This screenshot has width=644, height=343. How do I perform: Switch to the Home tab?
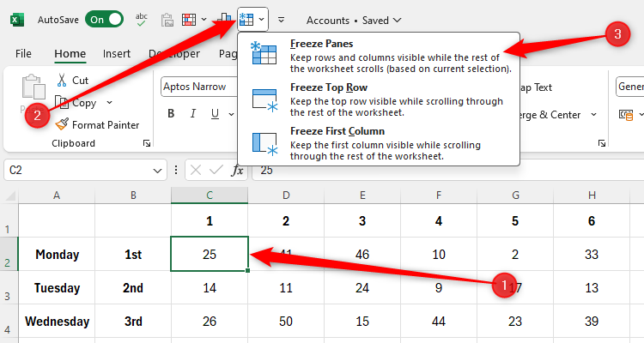[x=70, y=54]
